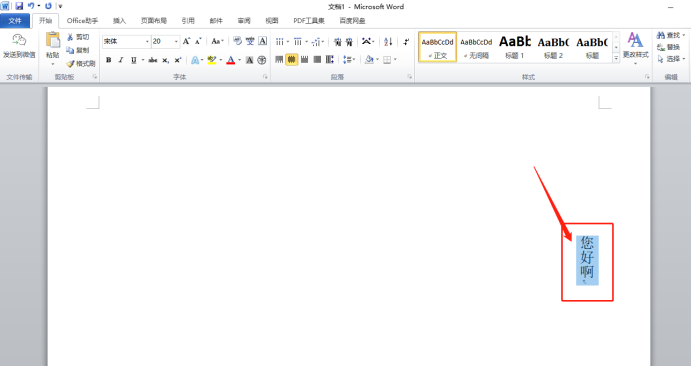
Task: Expand the highlight color arrow
Action: pyautogui.click(x=221, y=60)
